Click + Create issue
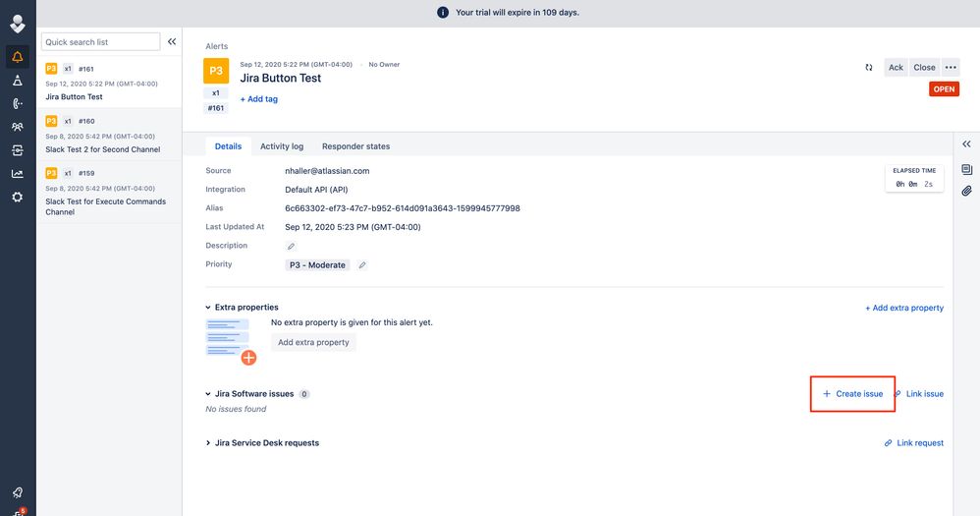 (852, 394)
